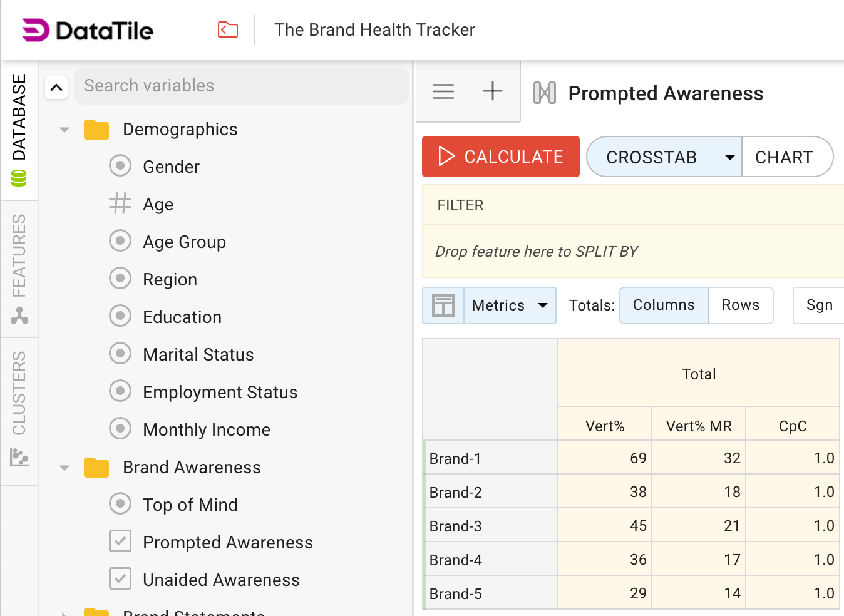Click the single-choice icon beside Gender
844x616 pixels.
click(x=120, y=166)
